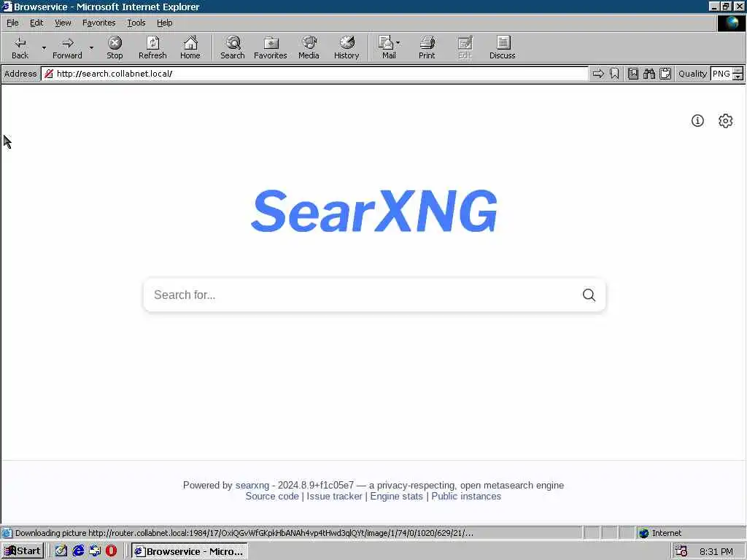Open the 'Issue tracker' link

coord(334,496)
